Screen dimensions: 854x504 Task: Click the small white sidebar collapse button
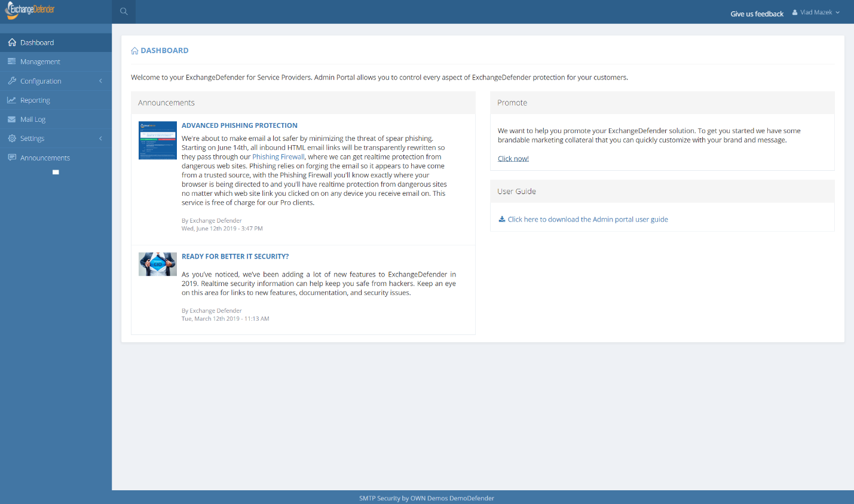pos(56,172)
